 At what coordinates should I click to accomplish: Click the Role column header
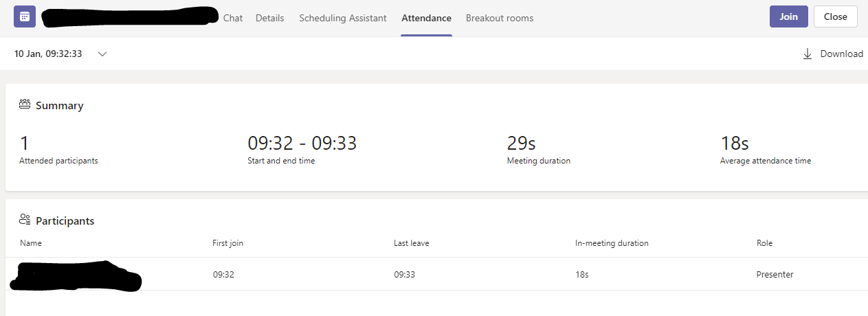coord(764,243)
